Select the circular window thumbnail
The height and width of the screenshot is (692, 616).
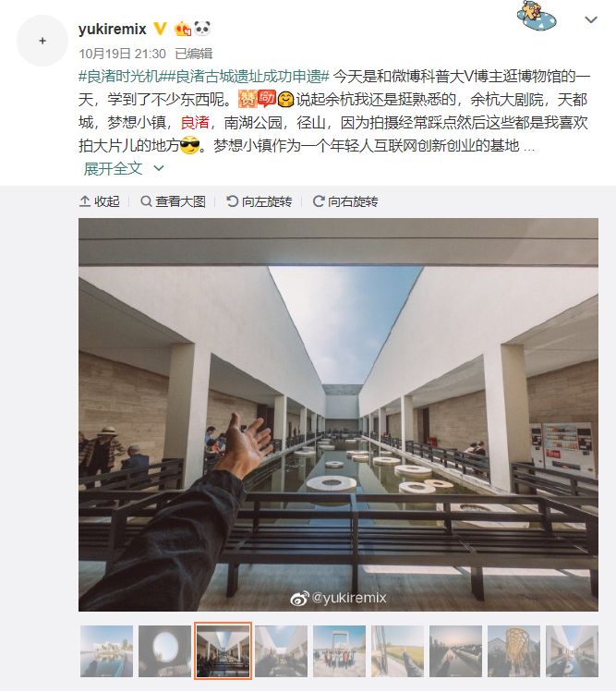164,651
